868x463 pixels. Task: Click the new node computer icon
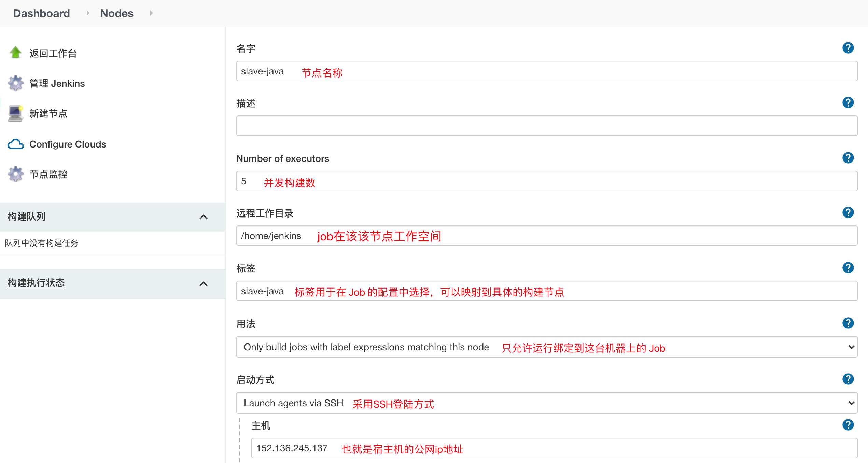click(15, 113)
